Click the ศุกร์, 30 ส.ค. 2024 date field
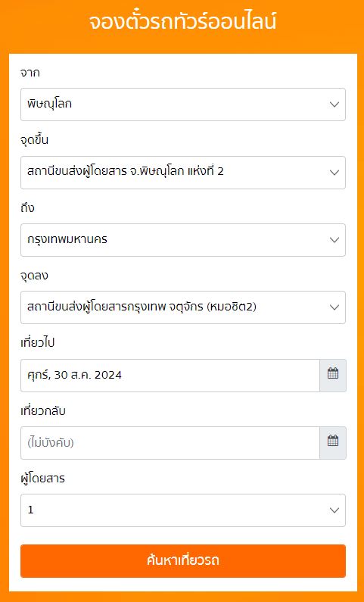 [x=170, y=376]
